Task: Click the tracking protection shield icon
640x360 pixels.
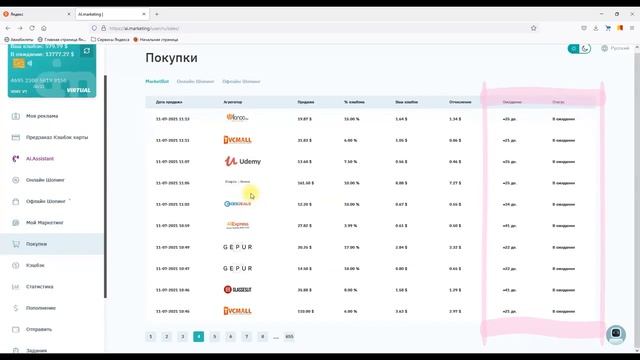Action: (x=94, y=28)
